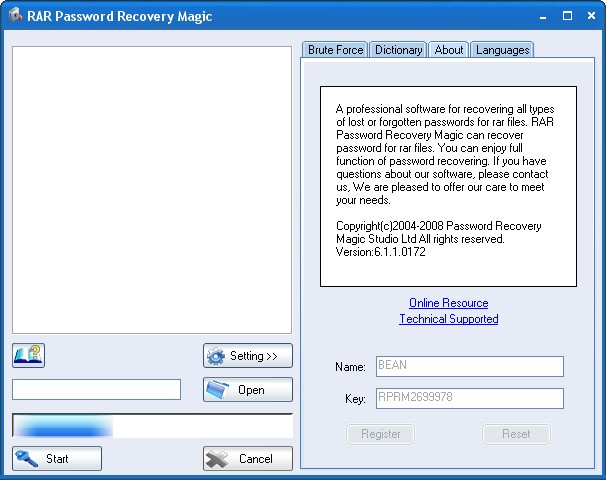
Task: Start the password recovery
Action: (57, 459)
